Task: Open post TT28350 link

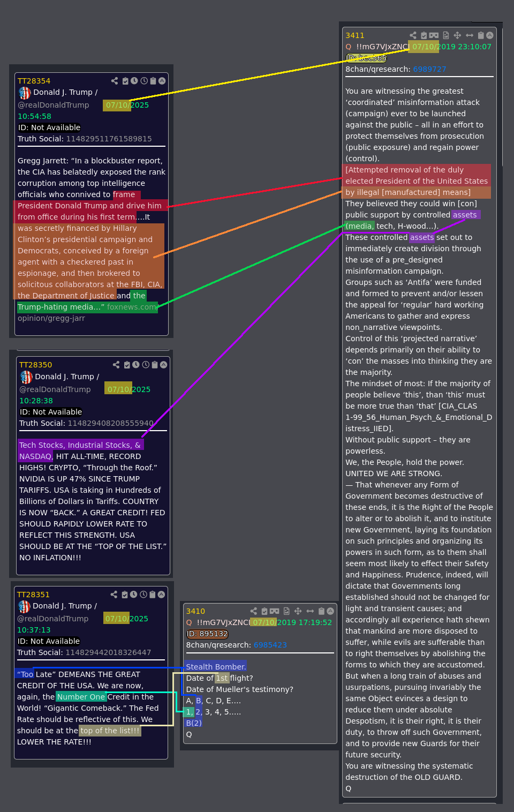Action: [36, 365]
